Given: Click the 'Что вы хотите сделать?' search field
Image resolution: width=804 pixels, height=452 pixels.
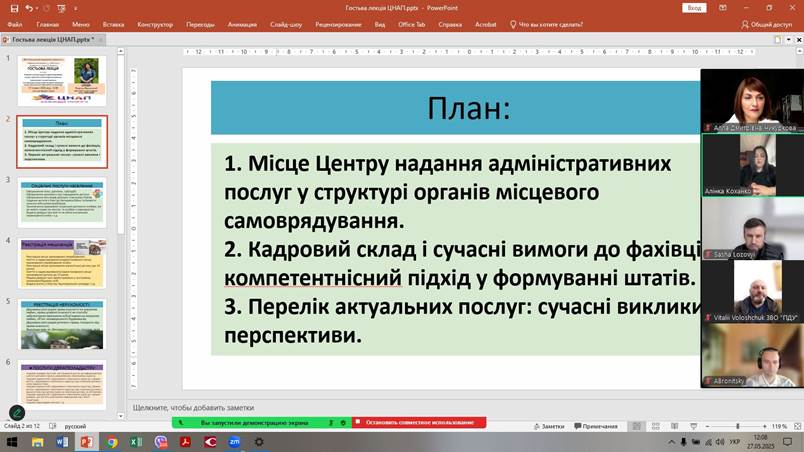Looking at the screenshot, I should point(547,24).
